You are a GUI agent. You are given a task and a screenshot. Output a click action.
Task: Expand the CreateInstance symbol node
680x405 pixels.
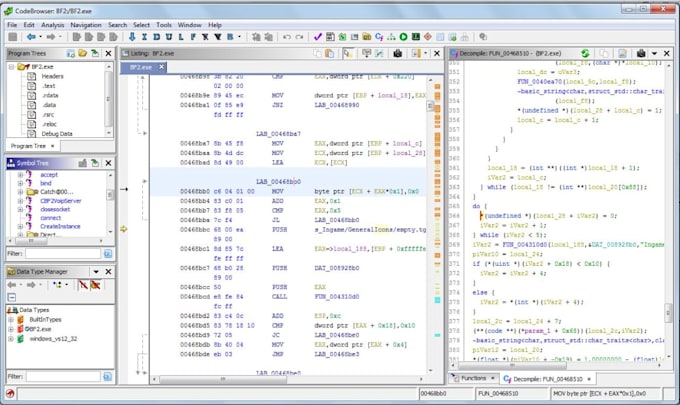click(x=20, y=226)
